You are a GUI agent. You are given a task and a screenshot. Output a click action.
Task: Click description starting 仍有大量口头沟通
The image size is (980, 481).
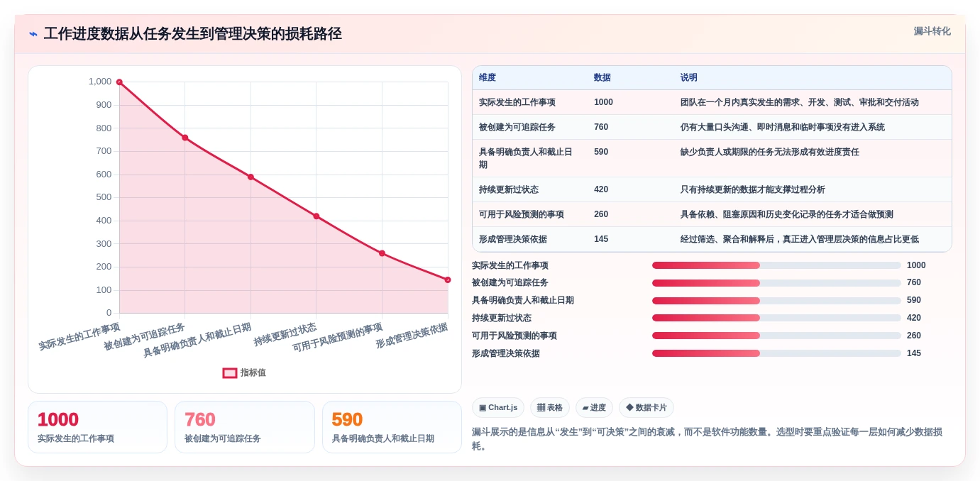coord(783,127)
